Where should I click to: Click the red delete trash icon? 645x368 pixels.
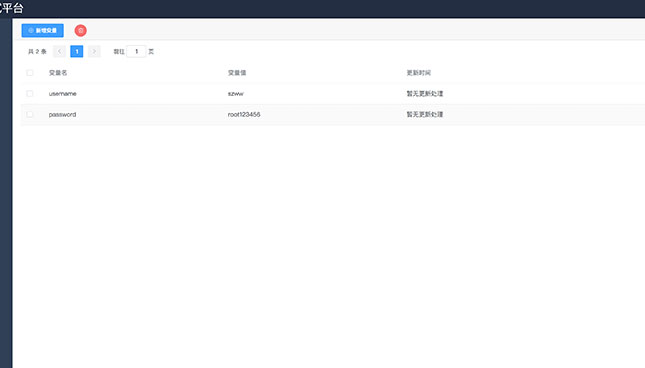81,30
